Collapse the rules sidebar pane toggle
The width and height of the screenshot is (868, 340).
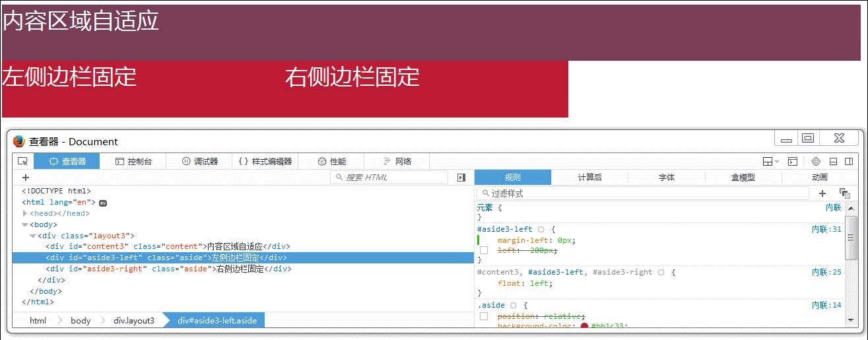click(461, 177)
